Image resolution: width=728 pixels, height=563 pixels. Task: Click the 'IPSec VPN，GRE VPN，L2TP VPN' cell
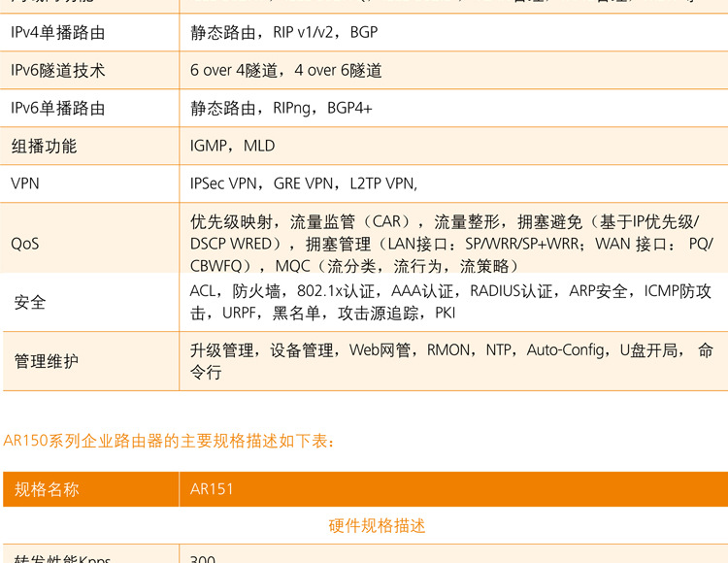[304, 183]
